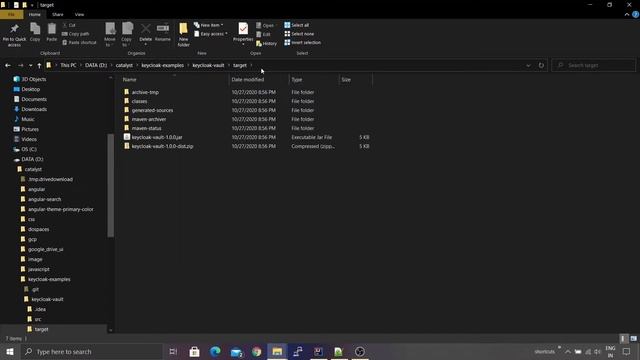The image size is (640, 360).
Task: Select OS (C:) drive in navigation pane
Action: tap(29, 149)
